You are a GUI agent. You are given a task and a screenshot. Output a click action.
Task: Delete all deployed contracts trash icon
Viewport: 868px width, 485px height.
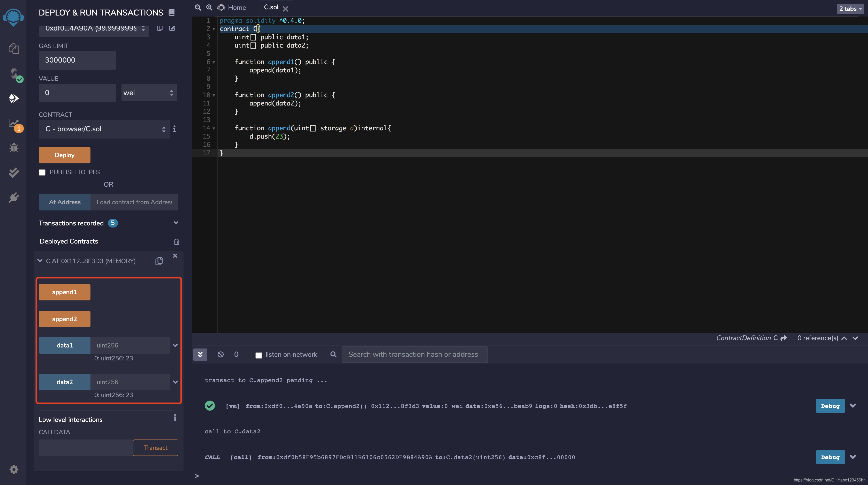(x=176, y=242)
